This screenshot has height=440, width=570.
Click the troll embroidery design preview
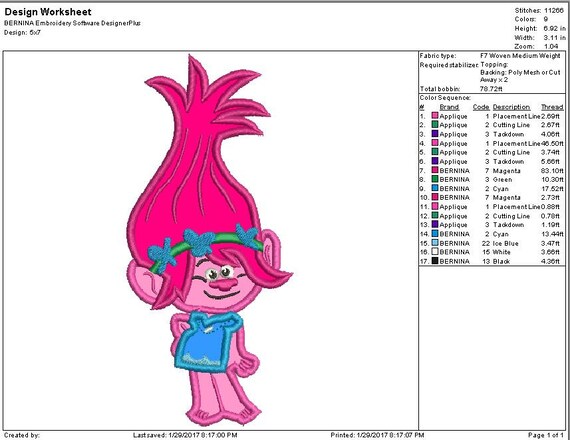210,240
